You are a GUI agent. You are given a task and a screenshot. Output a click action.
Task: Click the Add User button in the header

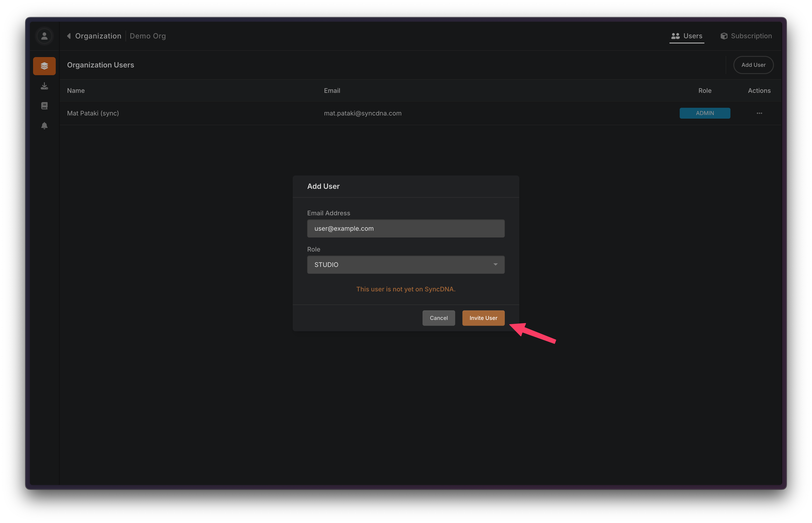point(753,65)
